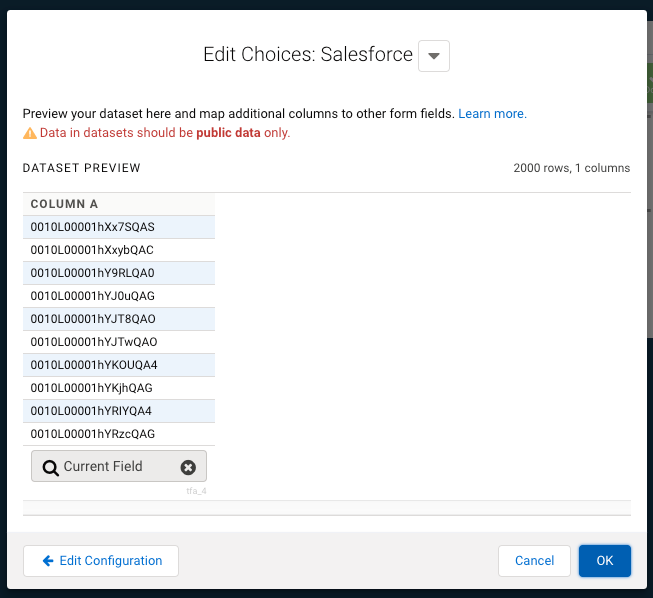Click the orange warning triangle icon
The width and height of the screenshot is (653, 598).
(30, 133)
